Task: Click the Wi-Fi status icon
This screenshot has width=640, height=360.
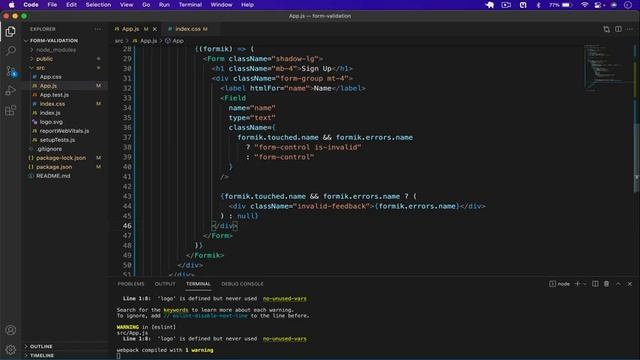Action: pos(584,5)
